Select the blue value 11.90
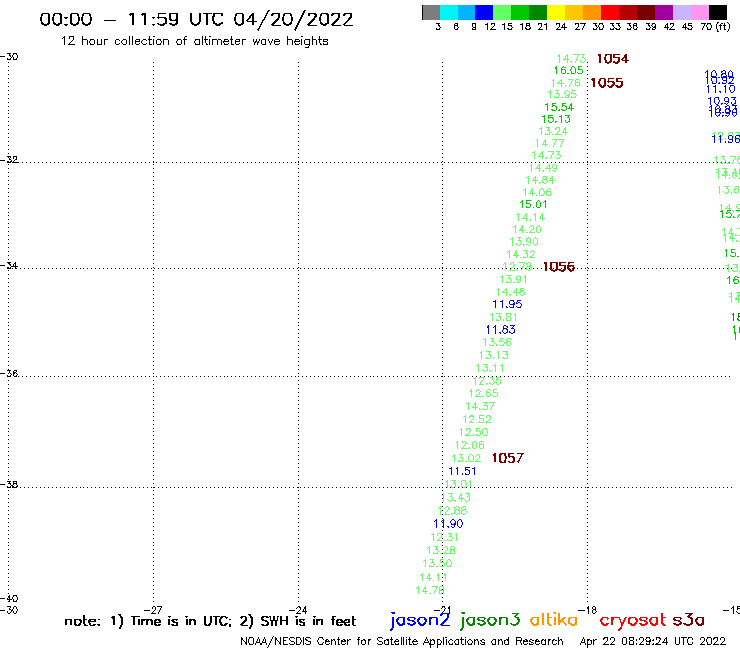 (448, 524)
